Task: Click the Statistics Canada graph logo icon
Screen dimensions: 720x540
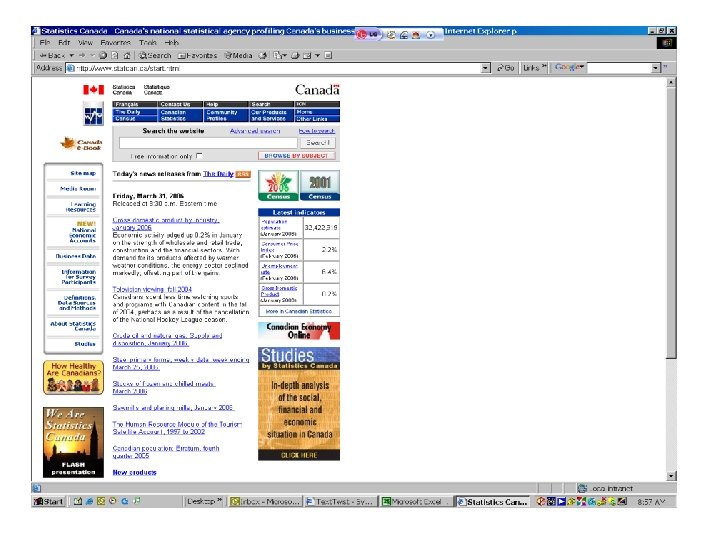Action: 93,114
